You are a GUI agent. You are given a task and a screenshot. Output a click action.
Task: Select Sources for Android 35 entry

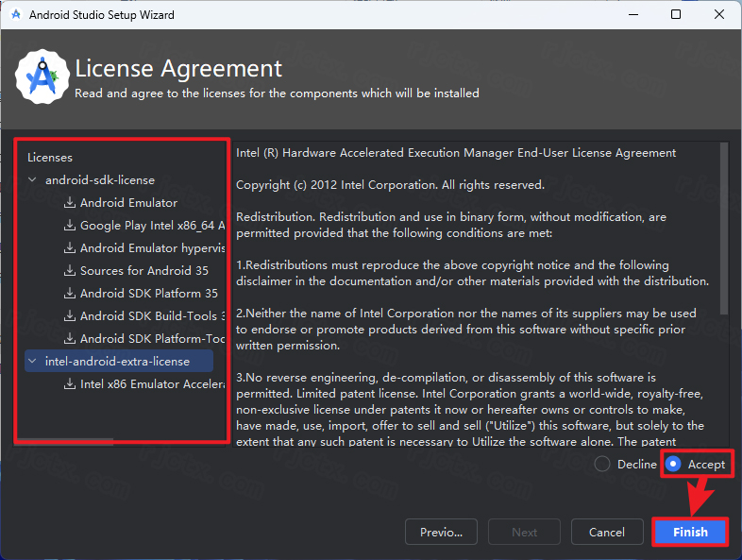[x=144, y=271]
